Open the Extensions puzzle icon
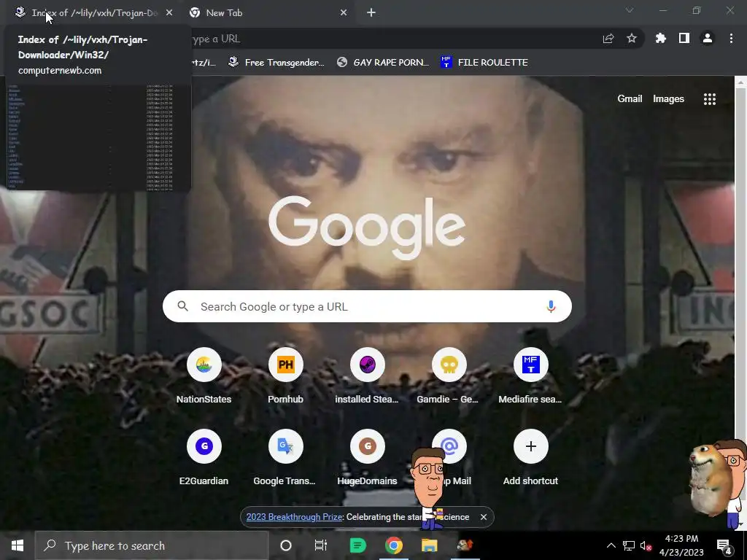 (x=660, y=39)
